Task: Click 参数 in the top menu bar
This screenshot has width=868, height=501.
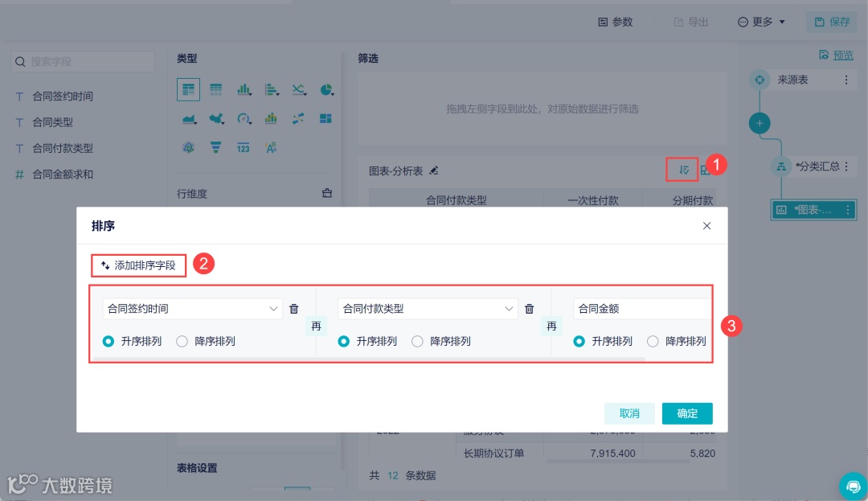Action: coord(616,22)
